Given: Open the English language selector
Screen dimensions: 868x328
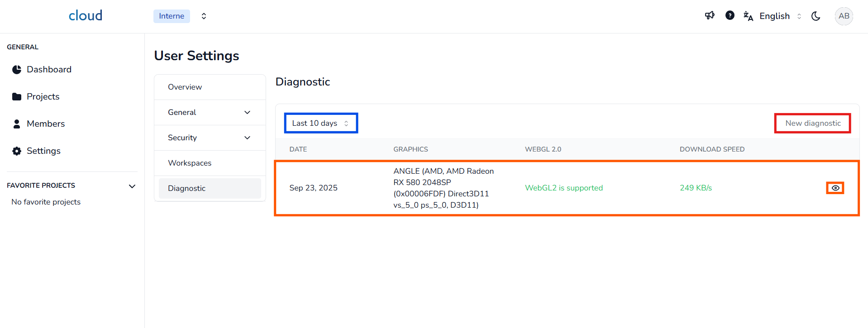Looking at the screenshot, I should point(775,16).
